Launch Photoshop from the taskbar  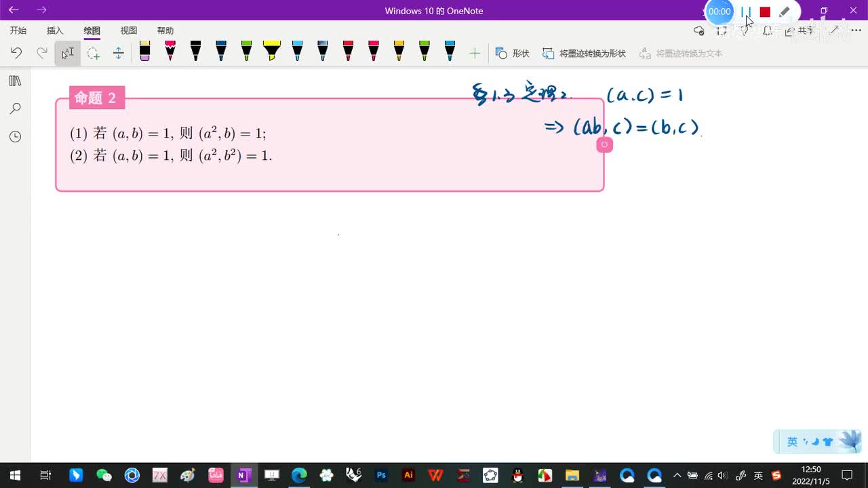pyautogui.click(x=381, y=475)
